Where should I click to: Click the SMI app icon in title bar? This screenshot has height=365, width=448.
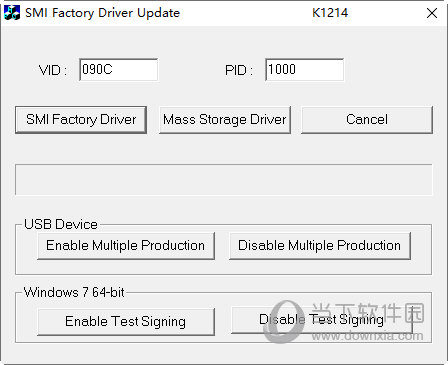(12, 13)
